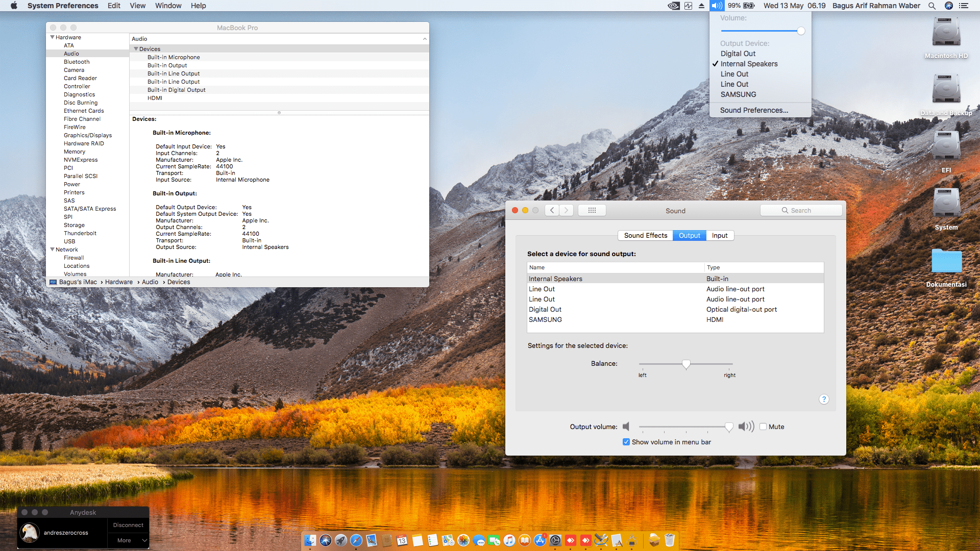Select Built-in Digital Output device row
Screen dimensions: 980x551
pyautogui.click(x=279, y=90)
